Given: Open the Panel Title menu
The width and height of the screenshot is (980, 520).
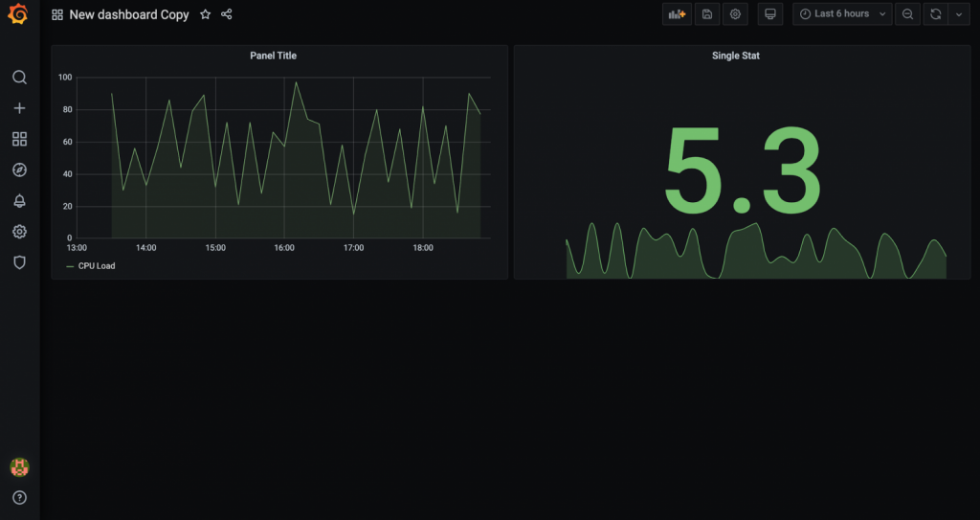Looking at the screenshot, I should [x=273, y=56].
